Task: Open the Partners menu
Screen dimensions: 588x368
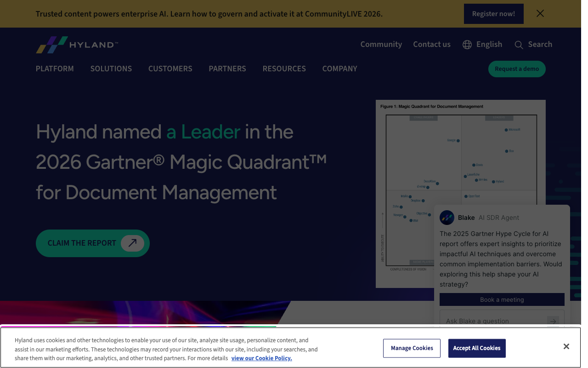Action: click(x=227, y=69)
